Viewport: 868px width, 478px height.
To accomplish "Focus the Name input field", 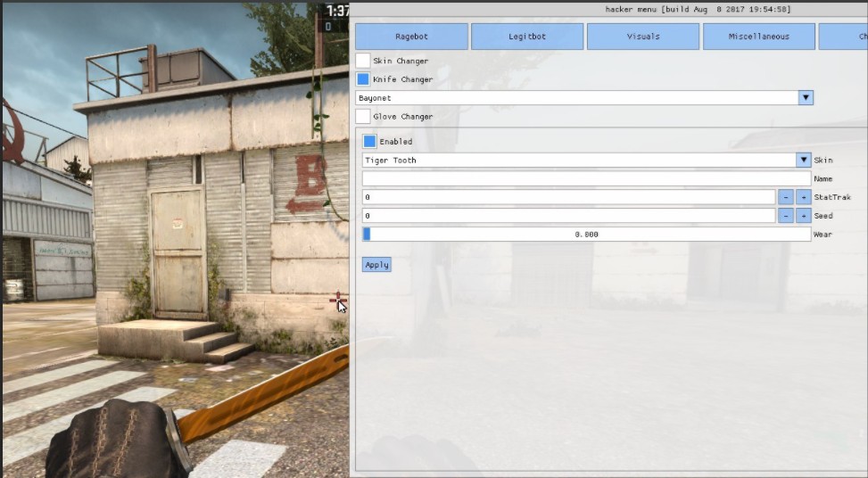I will click(586, 178).
